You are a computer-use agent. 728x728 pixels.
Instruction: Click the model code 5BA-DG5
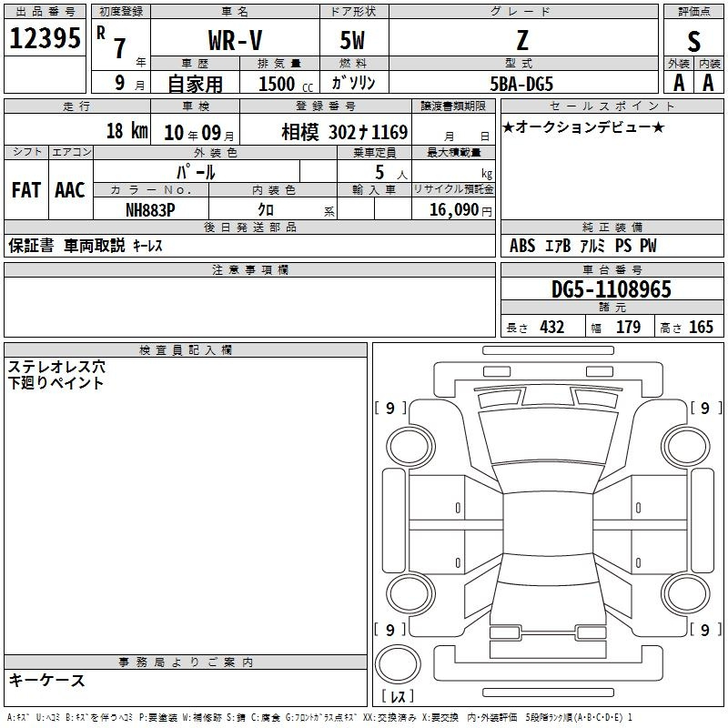pos(521,83)
